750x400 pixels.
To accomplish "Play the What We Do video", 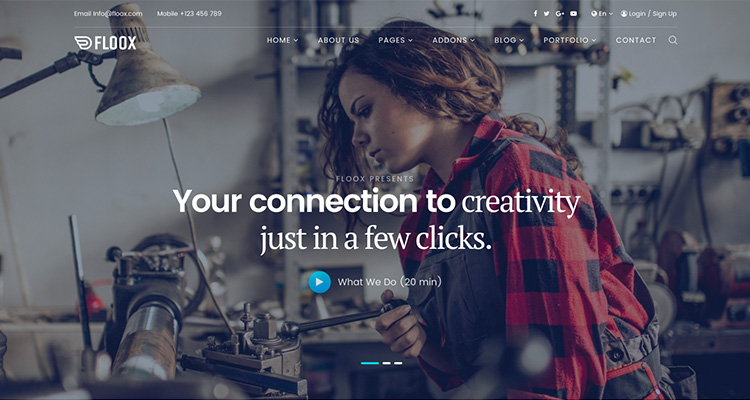I will click(320, 282).
